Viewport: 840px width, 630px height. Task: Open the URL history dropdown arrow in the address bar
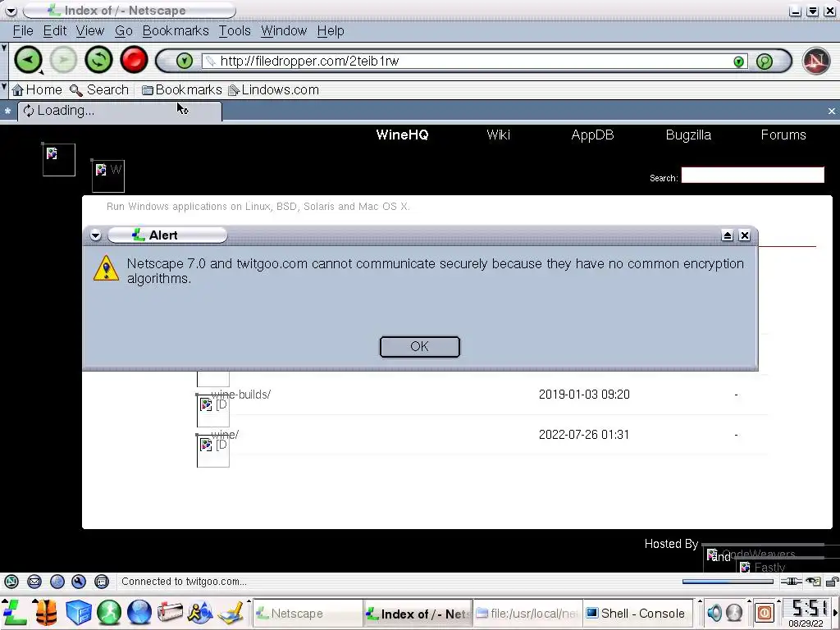[x=739, y=62]
